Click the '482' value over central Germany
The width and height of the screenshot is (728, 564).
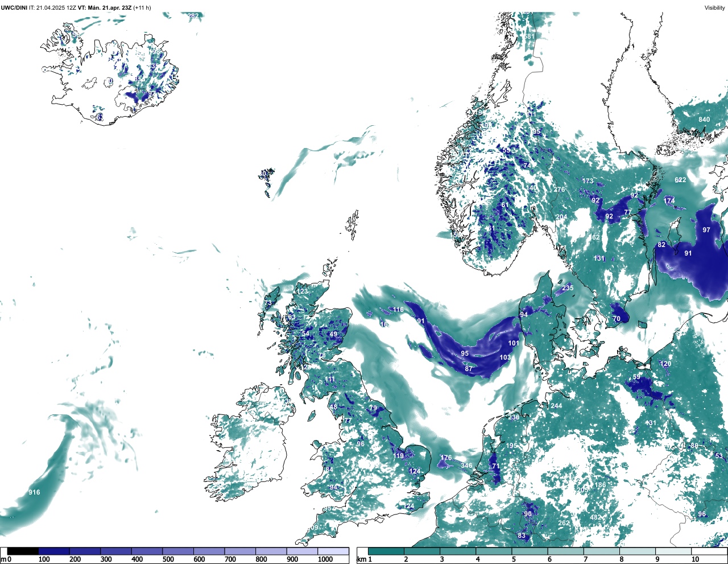[595, 517]
